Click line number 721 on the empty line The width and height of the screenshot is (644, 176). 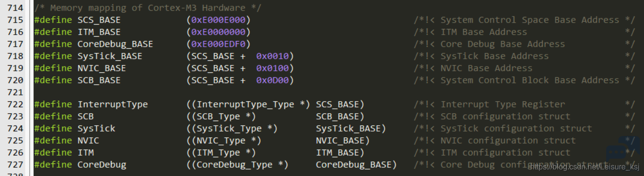[x=15, y=92]
